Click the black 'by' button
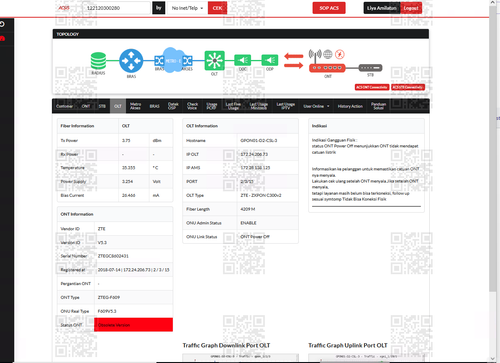Viewport: 500px width, 363px height. coord(159,8)
